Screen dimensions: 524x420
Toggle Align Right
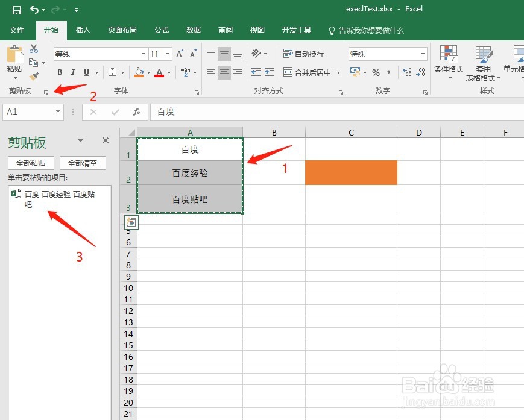coord(238,72)
